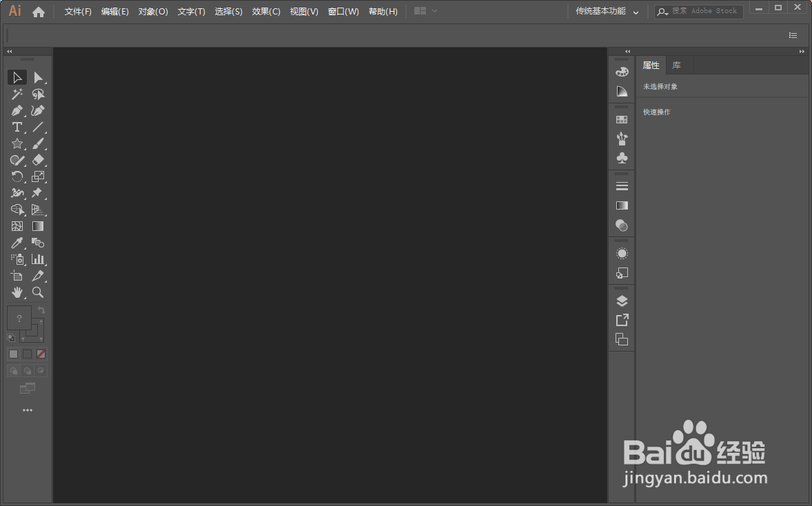Activate the Hand tool
Viewport: 812px width, 506px height.
pyautogui.click(x=17, y=292)
